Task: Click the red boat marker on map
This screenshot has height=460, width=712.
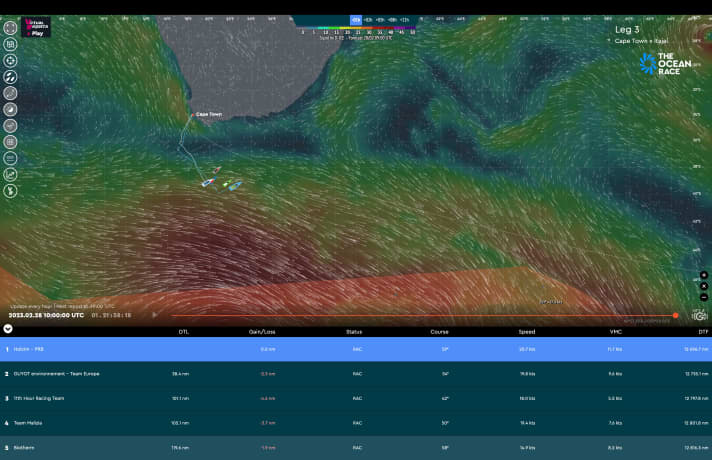Action: (x=218, y=170)
